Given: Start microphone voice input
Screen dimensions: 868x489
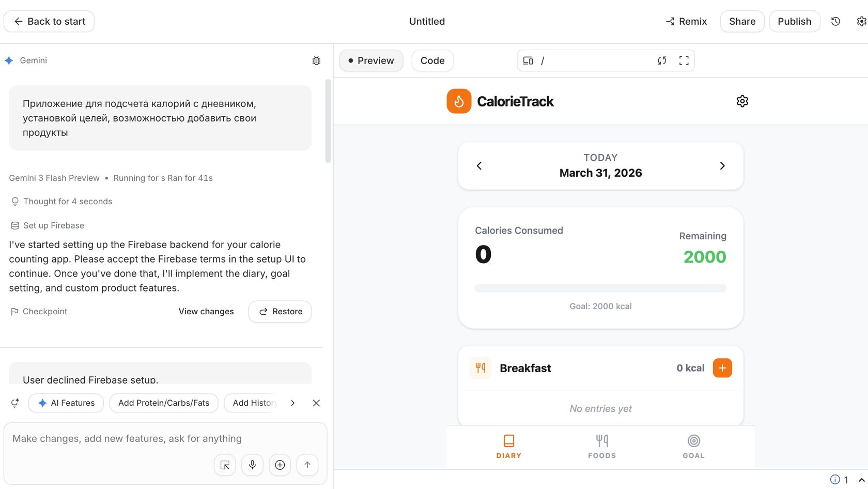Looking at the screenshot, I should [252, 465].
